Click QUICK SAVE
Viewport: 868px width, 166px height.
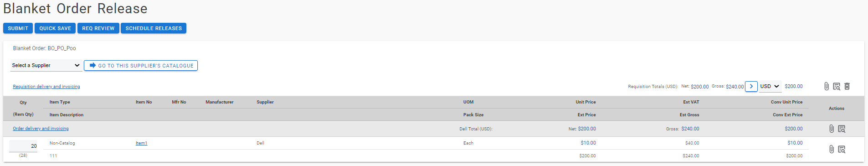55,28
